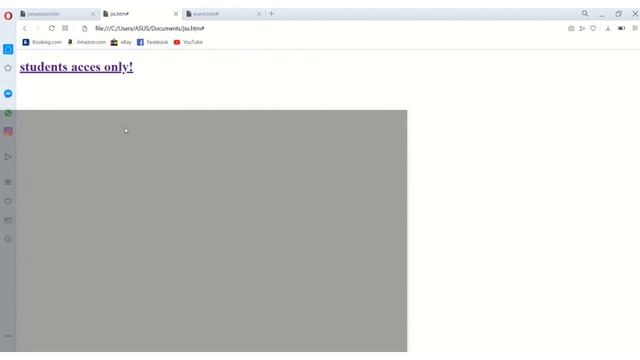Click the page info file icon in the address bar
Viewport: 640px width, 360px height.
[x=84, y=29]
